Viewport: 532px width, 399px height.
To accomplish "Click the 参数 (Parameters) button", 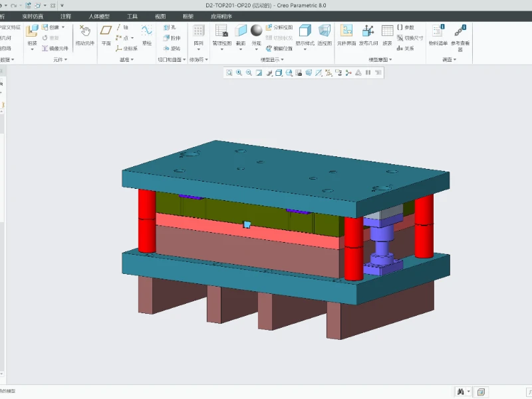I will (x=406, y=27).
